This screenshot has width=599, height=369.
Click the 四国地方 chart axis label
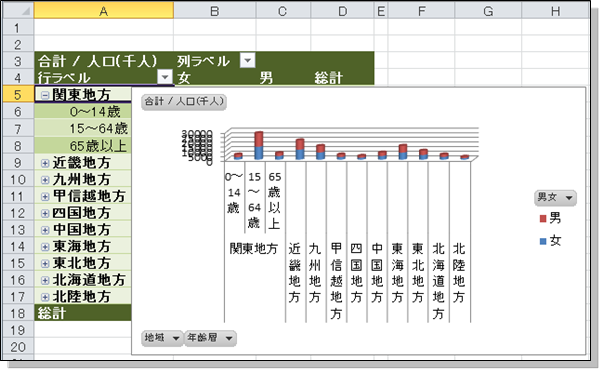[356, 273]
